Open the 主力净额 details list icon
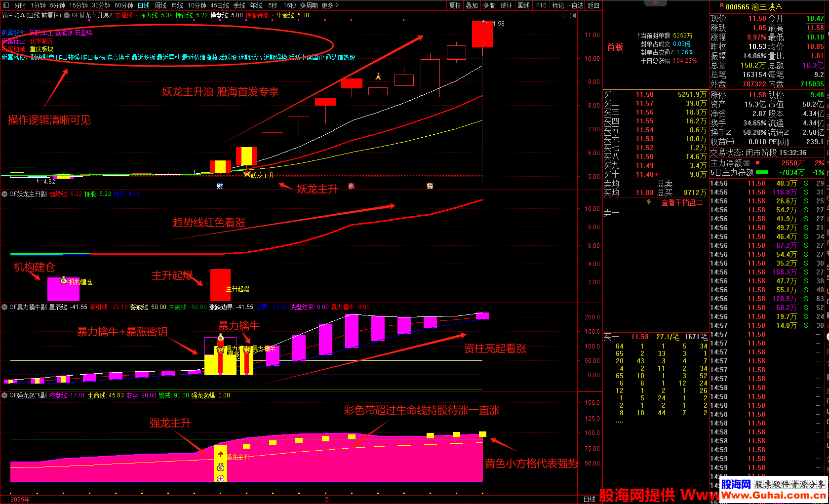This screenshot has height=504, width=829. pyautogui.click(x=747, y=163)
